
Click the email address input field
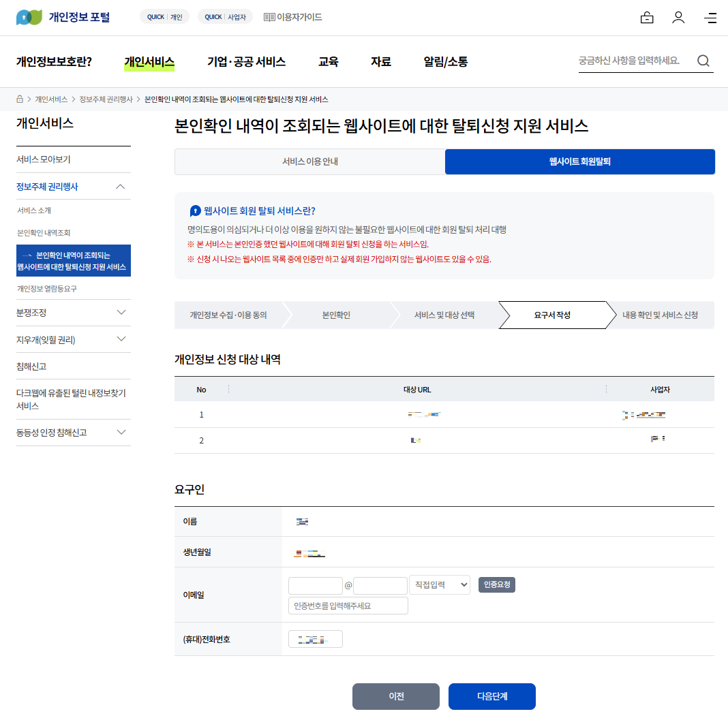[316, 584]
